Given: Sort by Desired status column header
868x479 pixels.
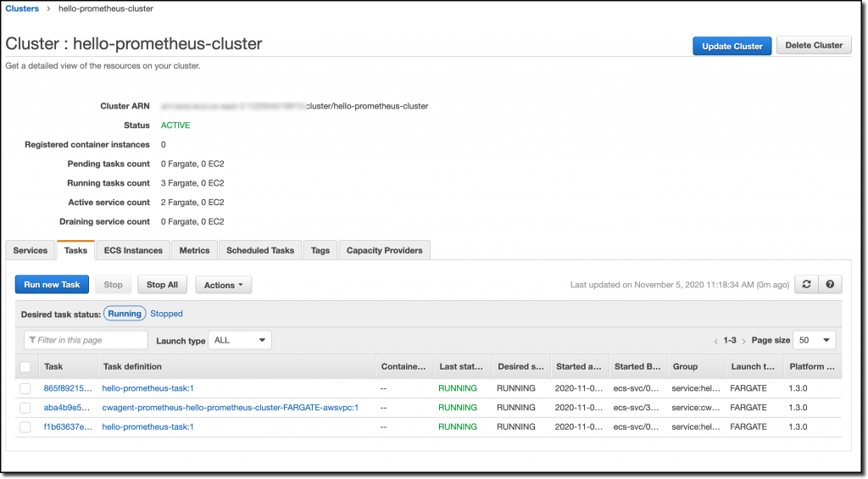Looking at the screenshot, I should [x=521, y=366].
